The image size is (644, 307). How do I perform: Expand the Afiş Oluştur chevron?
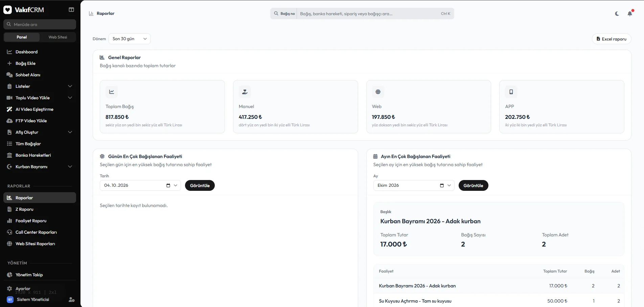pyautogui.click(x=70, y=132)
